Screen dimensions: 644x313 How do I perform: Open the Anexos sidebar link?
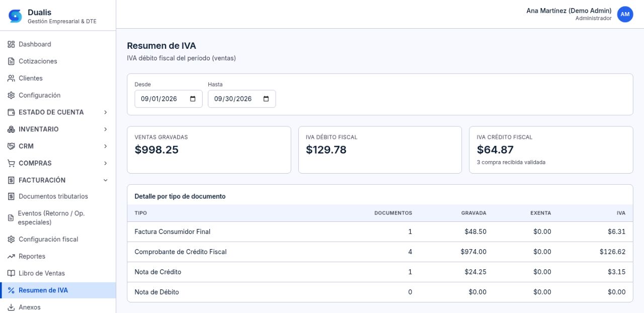(x=58, y=307)
